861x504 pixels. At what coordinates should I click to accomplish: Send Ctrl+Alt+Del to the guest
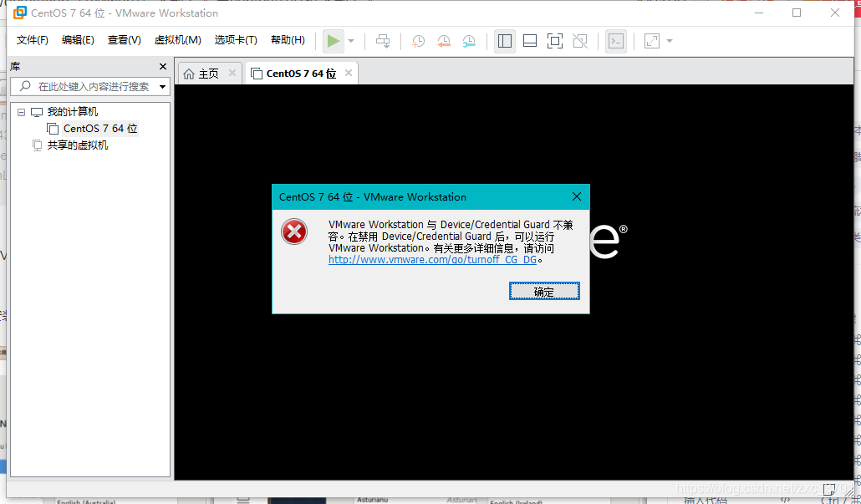[x=383, y=40]
